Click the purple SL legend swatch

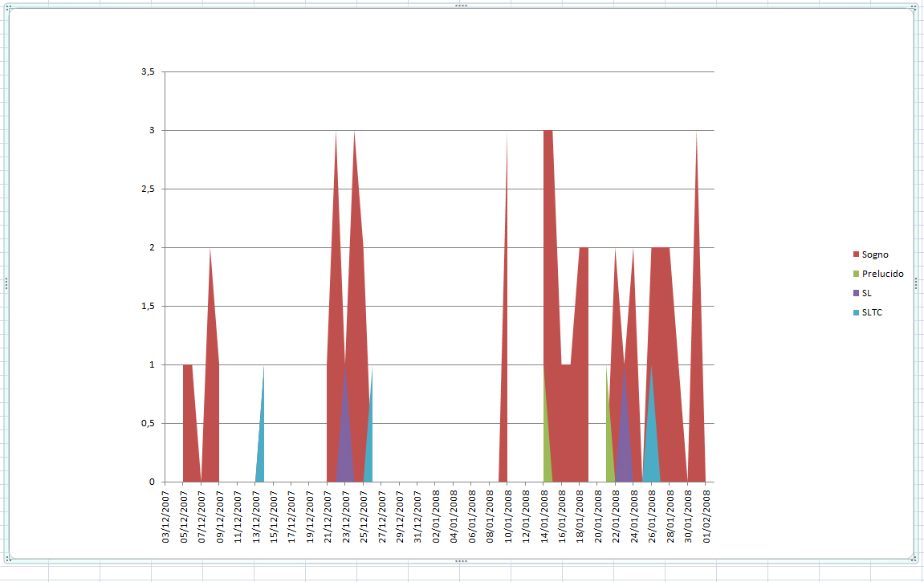[855, 293]
